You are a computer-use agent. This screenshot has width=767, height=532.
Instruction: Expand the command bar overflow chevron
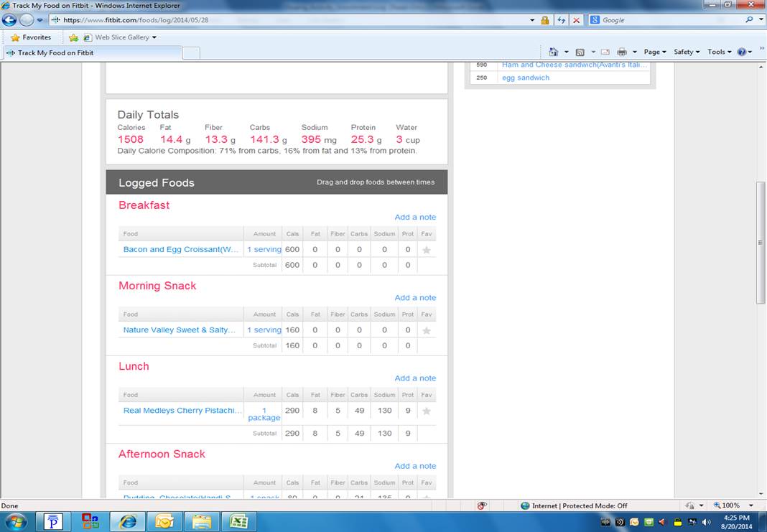(762, 48)
